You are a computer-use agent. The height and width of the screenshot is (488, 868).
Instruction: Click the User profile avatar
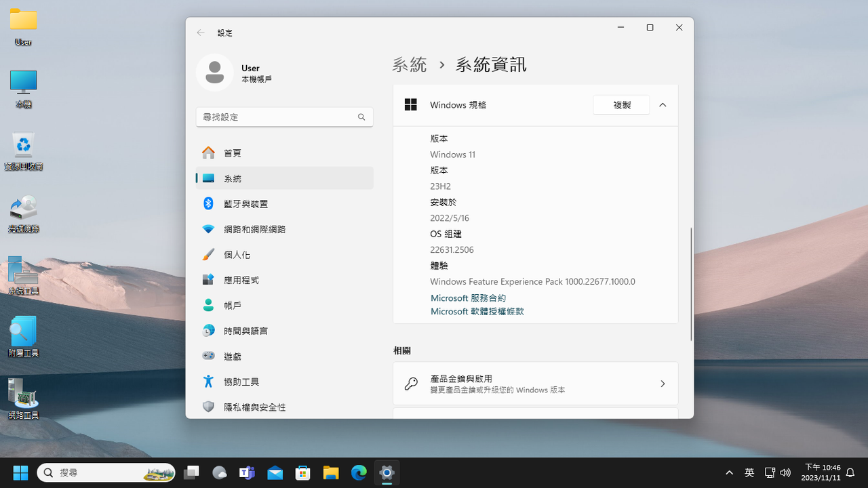[215, 73]
